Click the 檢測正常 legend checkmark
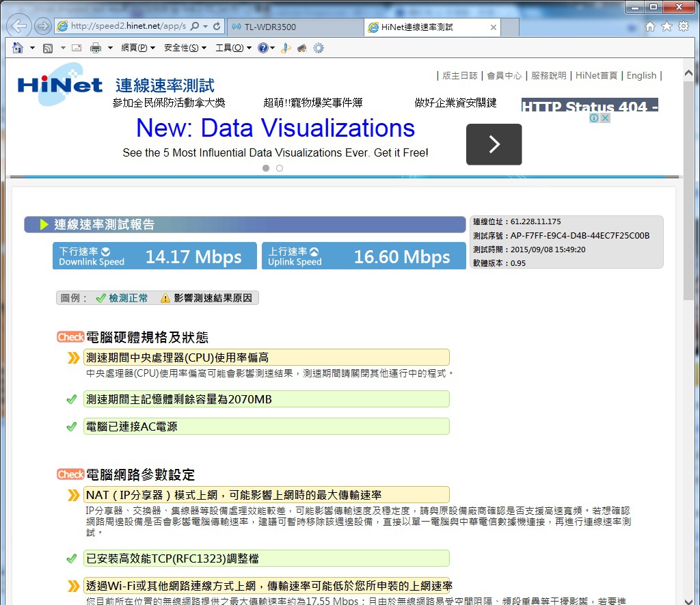Viewport: 700px width, 605px height. click(101, 298)
